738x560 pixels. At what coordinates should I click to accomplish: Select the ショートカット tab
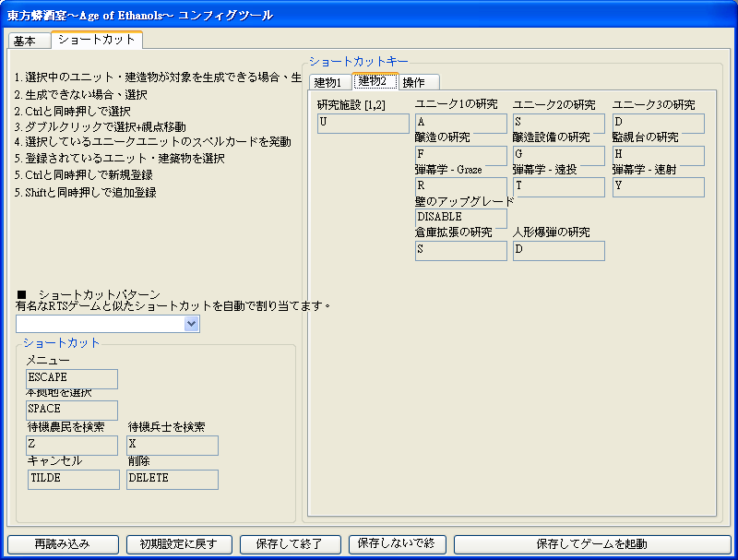[x=96, y=40]
